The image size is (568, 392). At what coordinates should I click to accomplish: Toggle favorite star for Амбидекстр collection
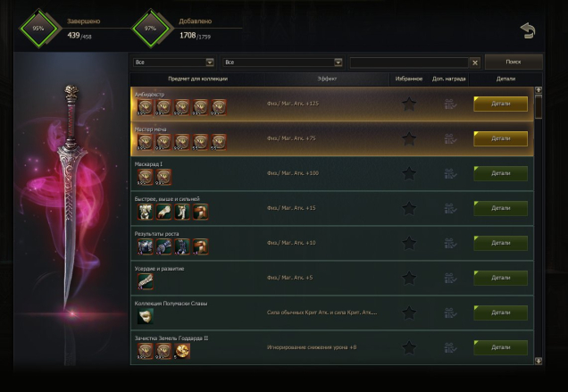point(409,104)
